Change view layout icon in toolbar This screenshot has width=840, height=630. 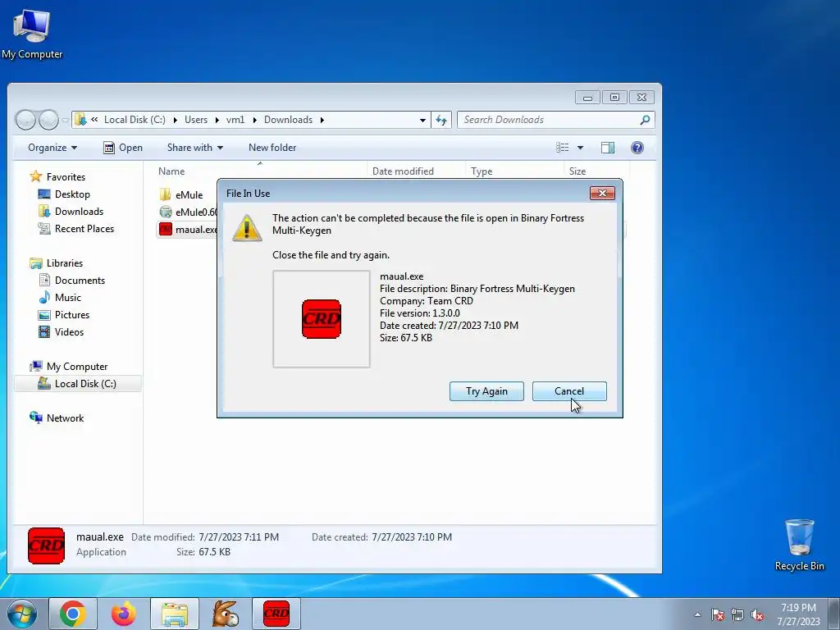563,148
